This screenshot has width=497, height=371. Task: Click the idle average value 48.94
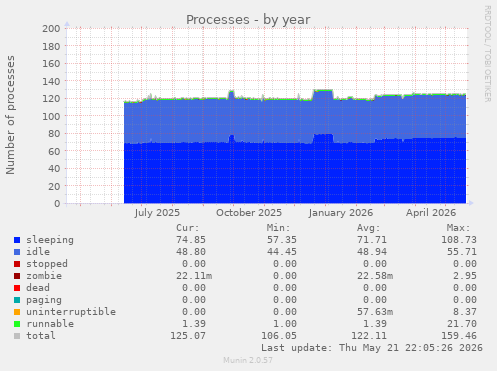click(372, 252)
